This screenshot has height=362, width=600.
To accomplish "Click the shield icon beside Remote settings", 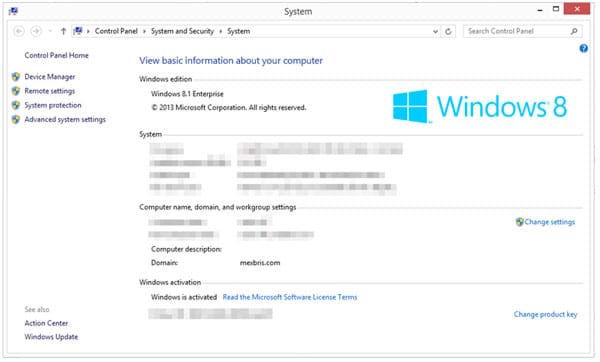I will [16, 91].
